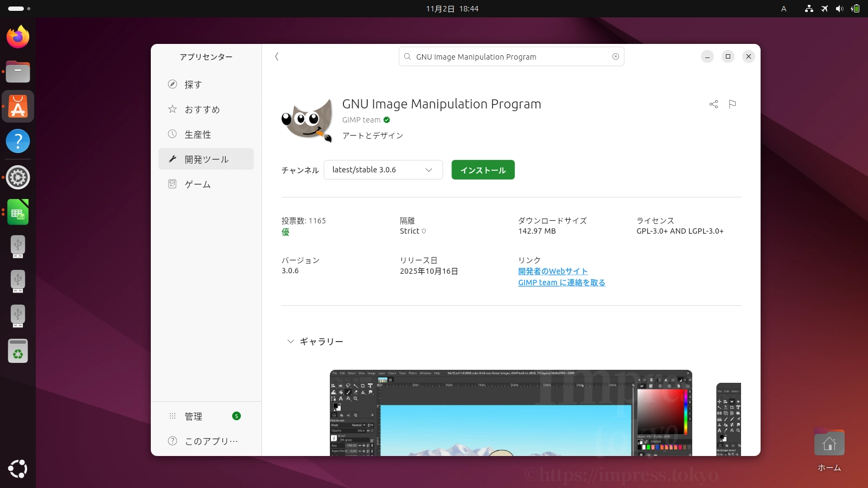Click the download size 142.97 MB
This screenshot has height=488, width=868.
click(x=537, y=231)
